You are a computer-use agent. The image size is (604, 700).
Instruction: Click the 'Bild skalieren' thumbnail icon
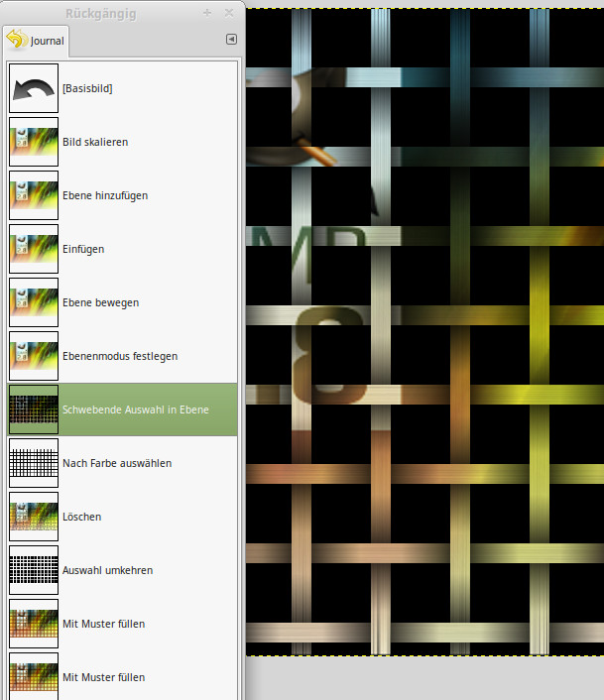click(34, 142)
